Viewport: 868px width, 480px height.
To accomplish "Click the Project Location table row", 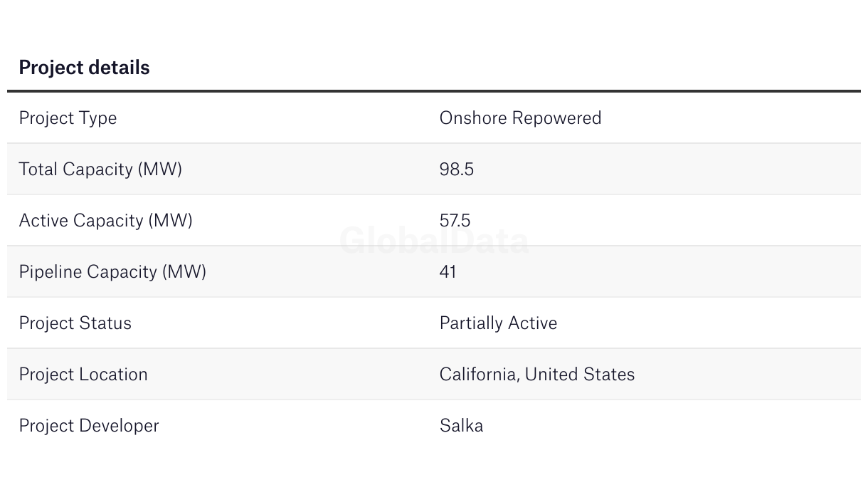I will coord(434,375).
